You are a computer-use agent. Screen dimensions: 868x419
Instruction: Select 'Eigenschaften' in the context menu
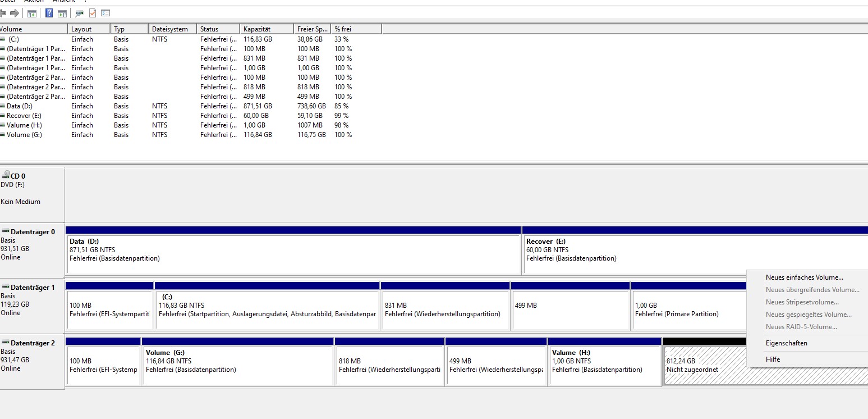786,343
